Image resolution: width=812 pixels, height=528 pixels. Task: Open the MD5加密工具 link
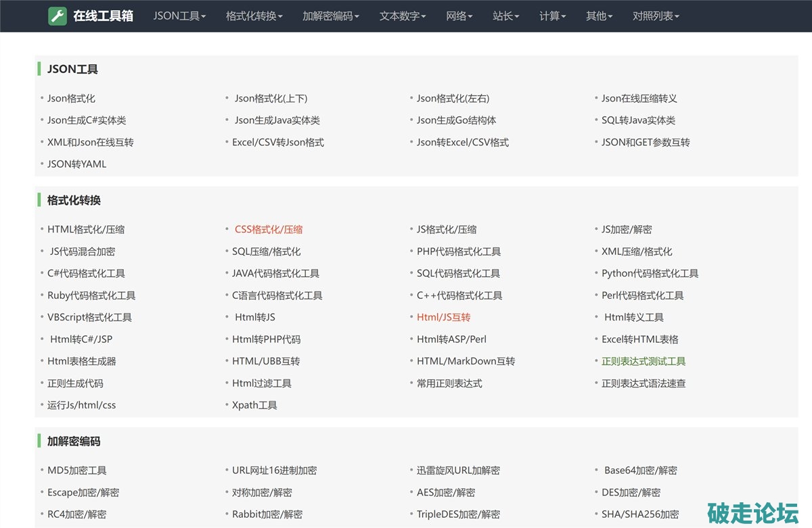(76, 471)
